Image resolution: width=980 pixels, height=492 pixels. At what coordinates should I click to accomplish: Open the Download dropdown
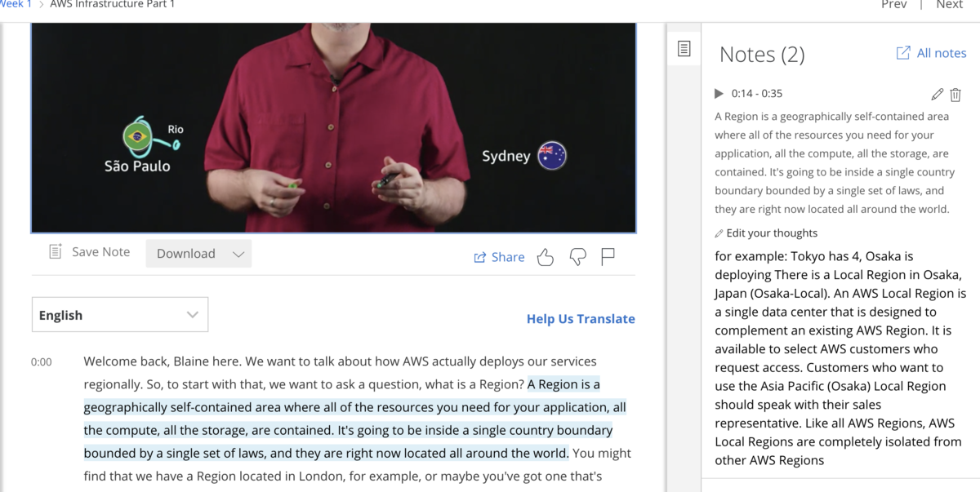tap(199, 254)
